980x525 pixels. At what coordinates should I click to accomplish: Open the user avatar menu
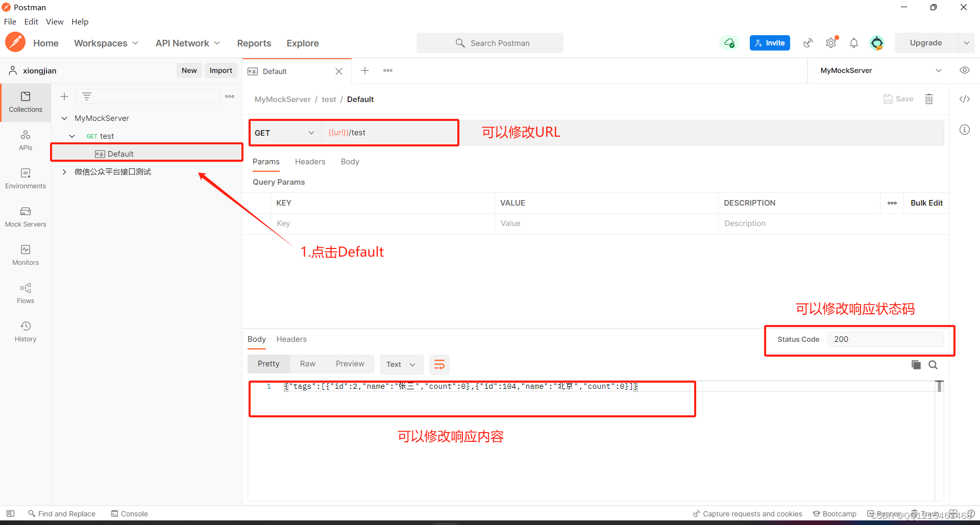coord(877,43)
